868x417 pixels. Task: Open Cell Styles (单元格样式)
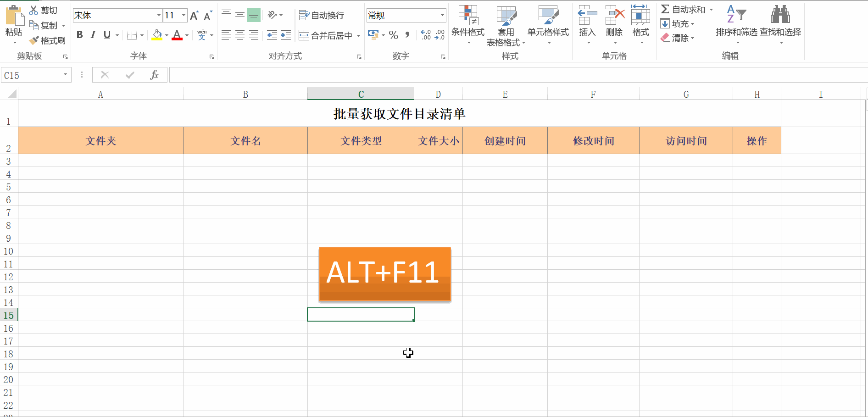click(x=548, y=25)
